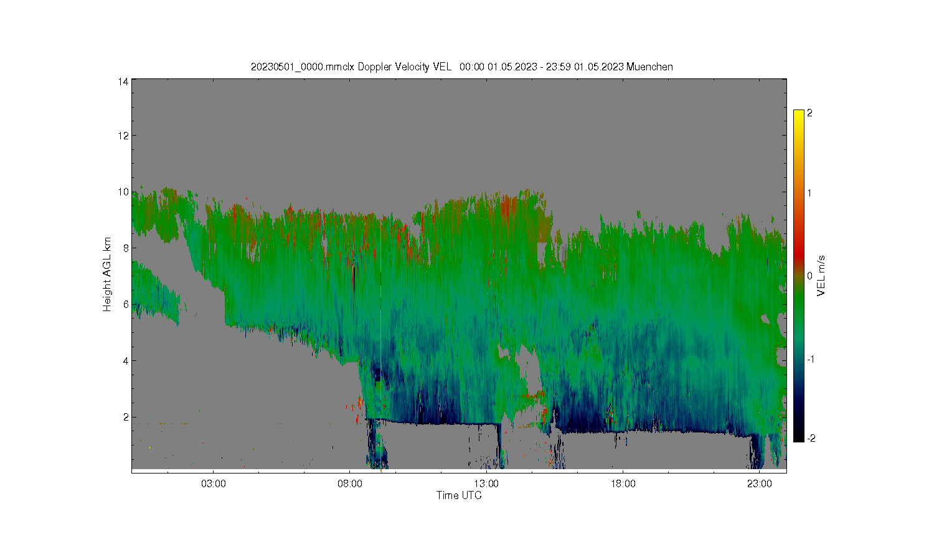
Task: Click the yellow top end of the colorbar
Action: (798, 116)
